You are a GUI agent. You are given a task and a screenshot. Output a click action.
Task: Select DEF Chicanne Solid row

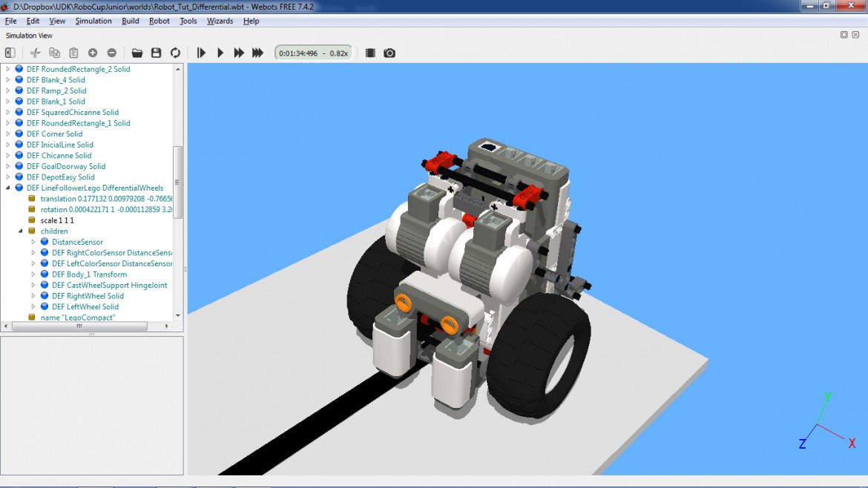click(x=59, y=156)
